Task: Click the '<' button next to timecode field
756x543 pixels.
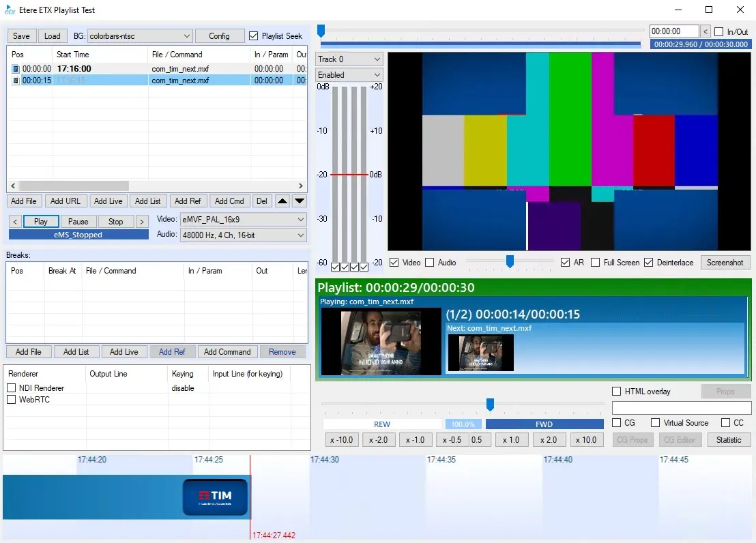Action: point(706,31)
